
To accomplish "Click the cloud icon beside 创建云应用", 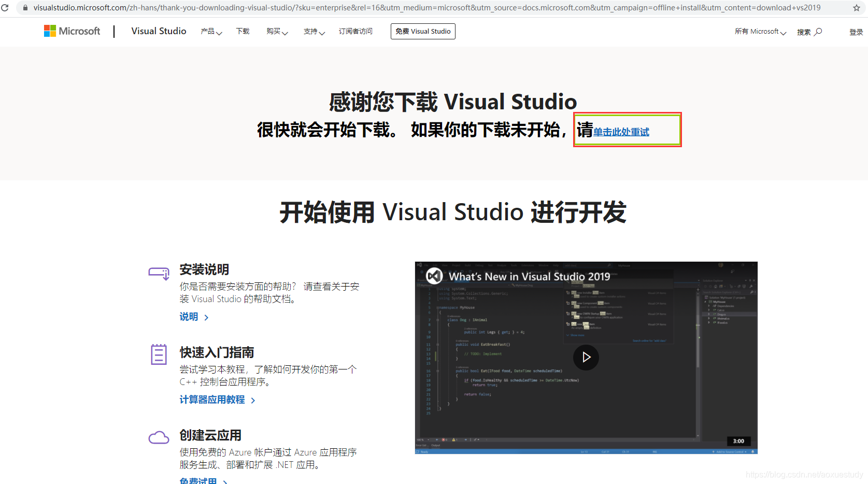I will click(x=159, y=438).
